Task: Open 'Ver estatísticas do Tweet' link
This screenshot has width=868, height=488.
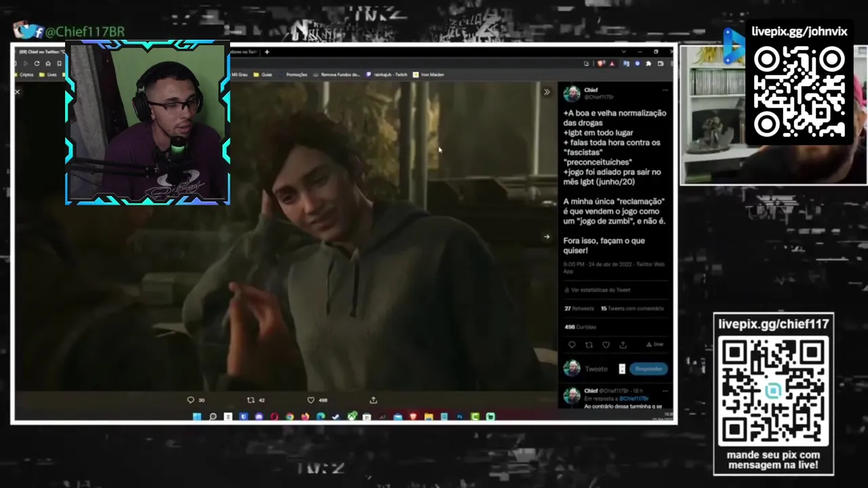Action: [597, 290]
